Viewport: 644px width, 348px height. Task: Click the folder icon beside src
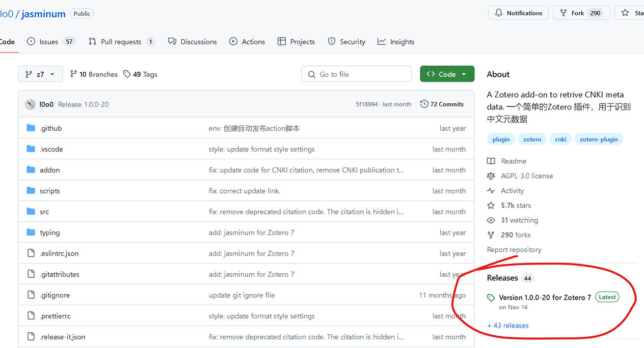[31, 212]
